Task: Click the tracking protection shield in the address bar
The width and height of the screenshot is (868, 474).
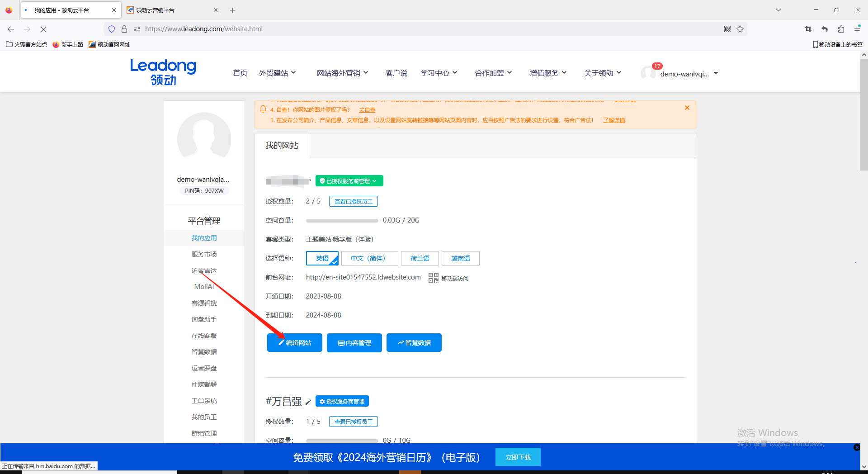Action: point(112,28)
